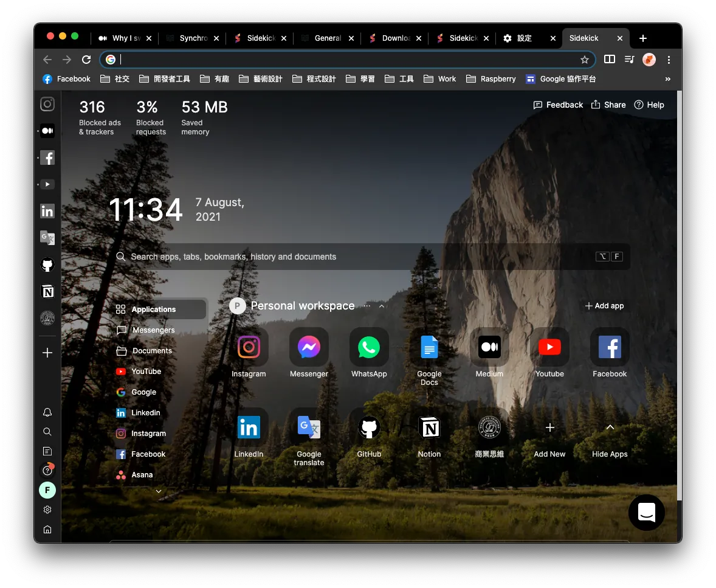The height and width of the screenshot is (588, 716).
Task: Click the Google translate app tile
Action: tap(309, 427)
